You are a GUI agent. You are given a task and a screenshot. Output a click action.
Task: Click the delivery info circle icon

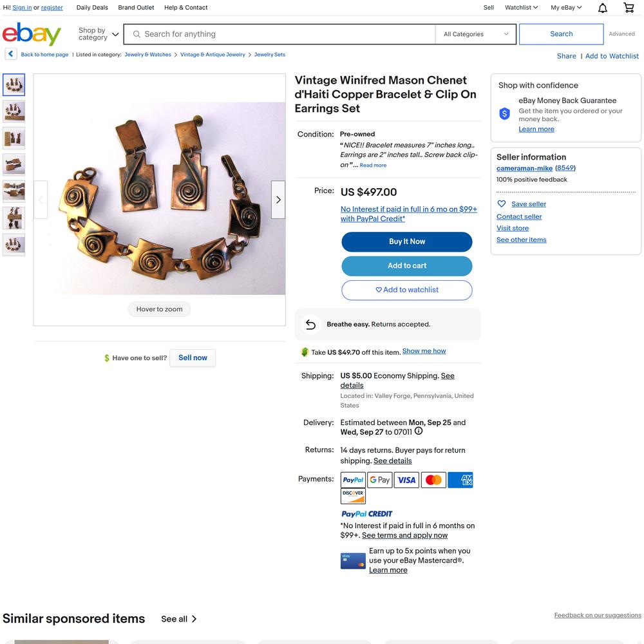418,431
